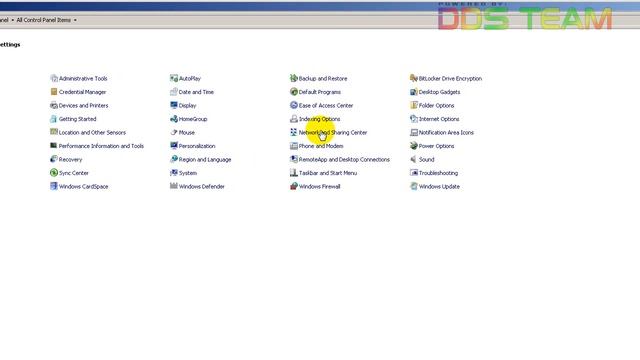This screenshot has height=360, width=640.
Task: Open the Display icon
Action: (x=174, y=105)
